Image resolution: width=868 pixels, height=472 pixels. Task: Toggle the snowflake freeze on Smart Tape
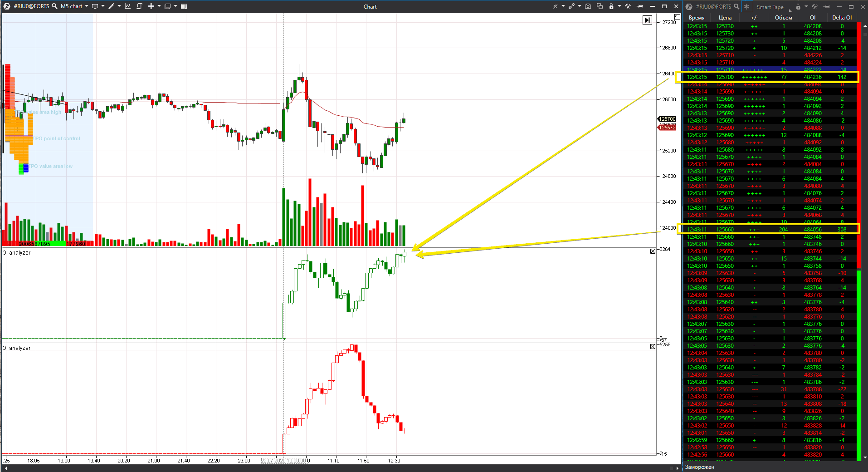pos(747,7)
